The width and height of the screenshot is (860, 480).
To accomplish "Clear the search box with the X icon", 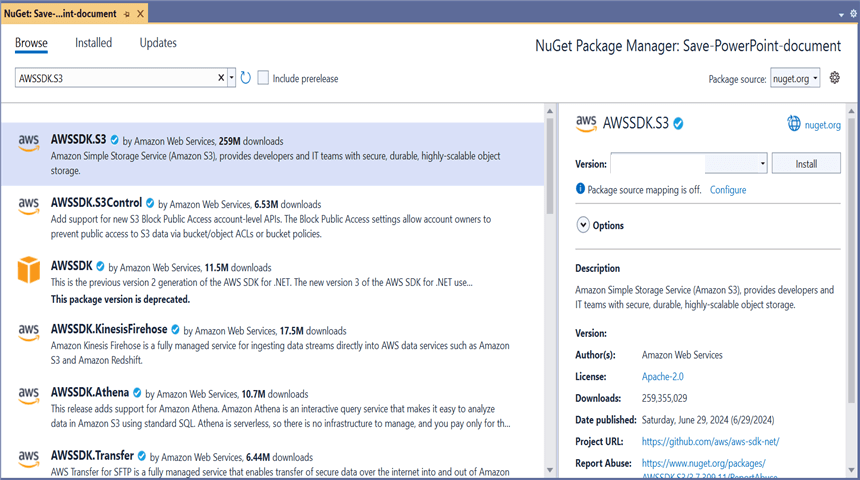I will 221,78.
